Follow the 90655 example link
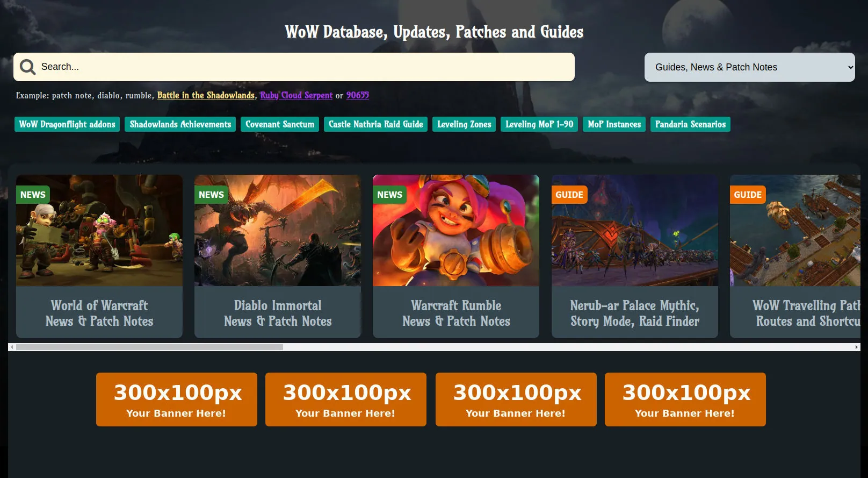The image size is (868, 478). (357, 95)
